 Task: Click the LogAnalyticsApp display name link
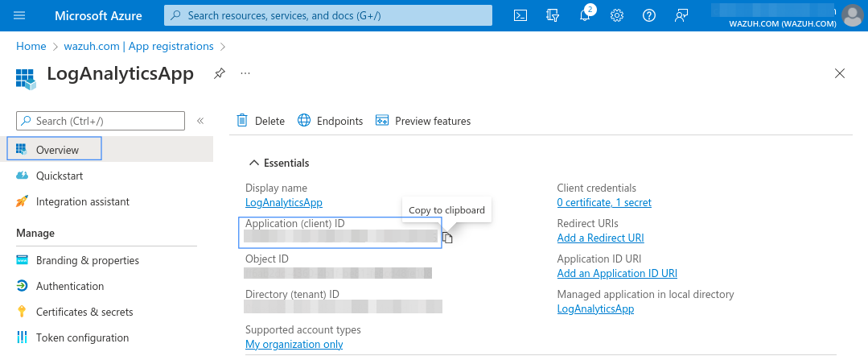[x=284, y=202]
